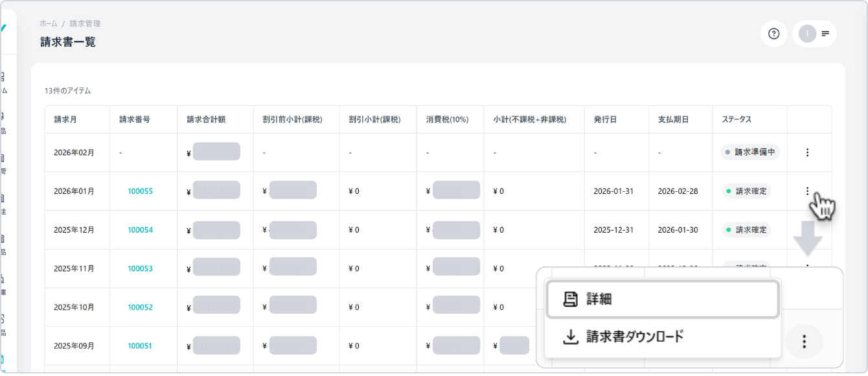Screen dimensions: 868x376
Task: Click the ステータス column header
Action: (737, 120)
